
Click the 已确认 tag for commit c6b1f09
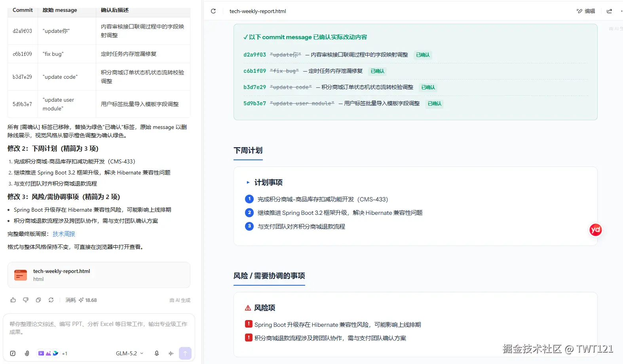tap(378, 71)
